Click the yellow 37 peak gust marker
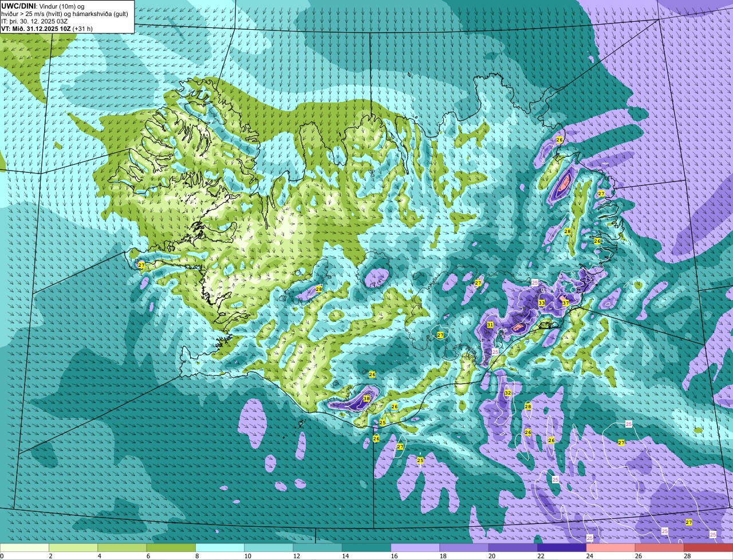 (565, 302)
